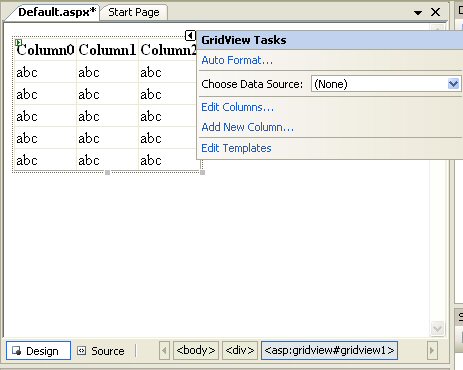Viewport: 463px width, 370px height.
Task: Click Edit Templates link
Action: pos(236,148)
